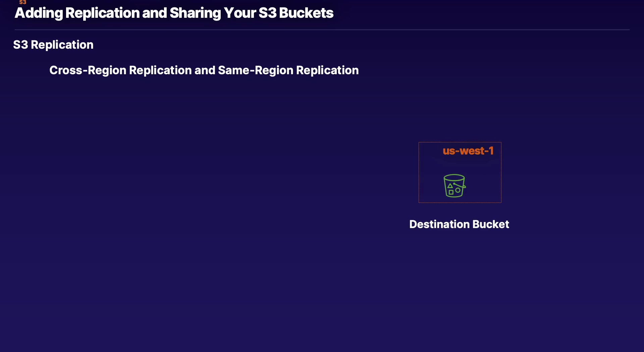Screen dimensions: 644x352
Task: Click "Same-Region" in the subheading
Action: [x=256, y=70]
